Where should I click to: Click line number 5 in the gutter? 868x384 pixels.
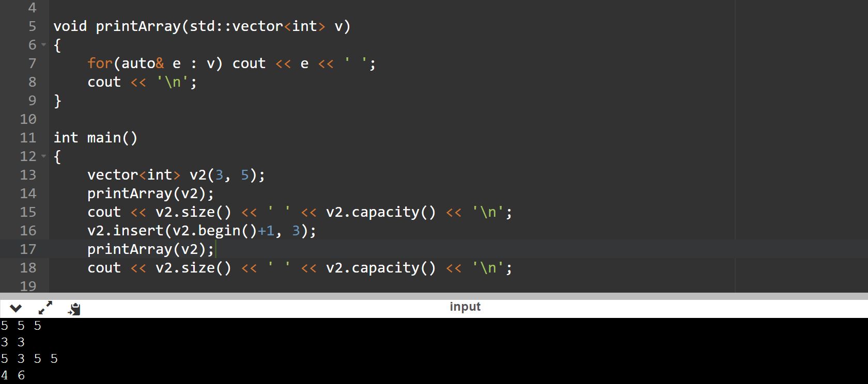[x=32, y=26]
